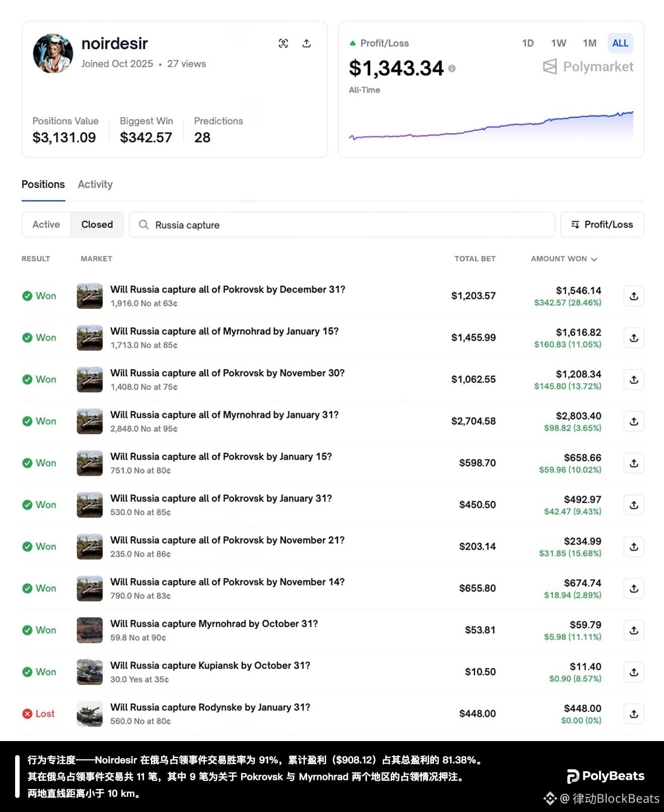Share the Kupiansk by October 31 position
Viewport: 664px width, 812px height.
tap(634, 672)
